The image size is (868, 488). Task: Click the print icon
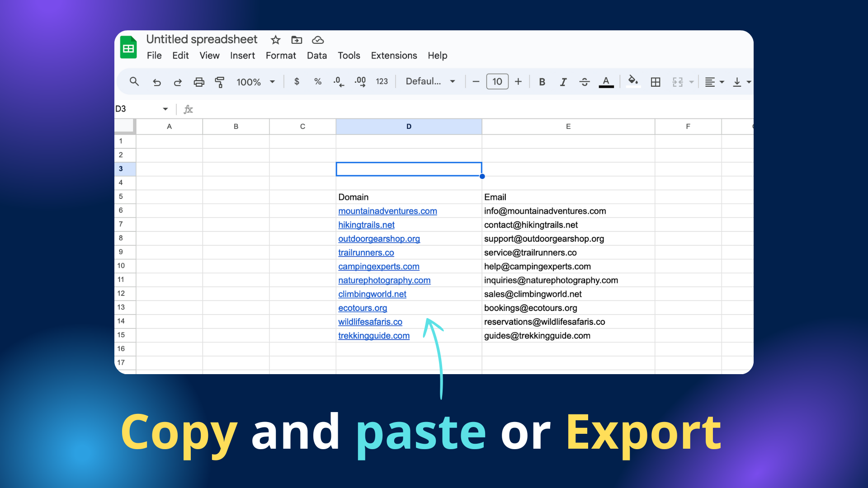point(199,82)
